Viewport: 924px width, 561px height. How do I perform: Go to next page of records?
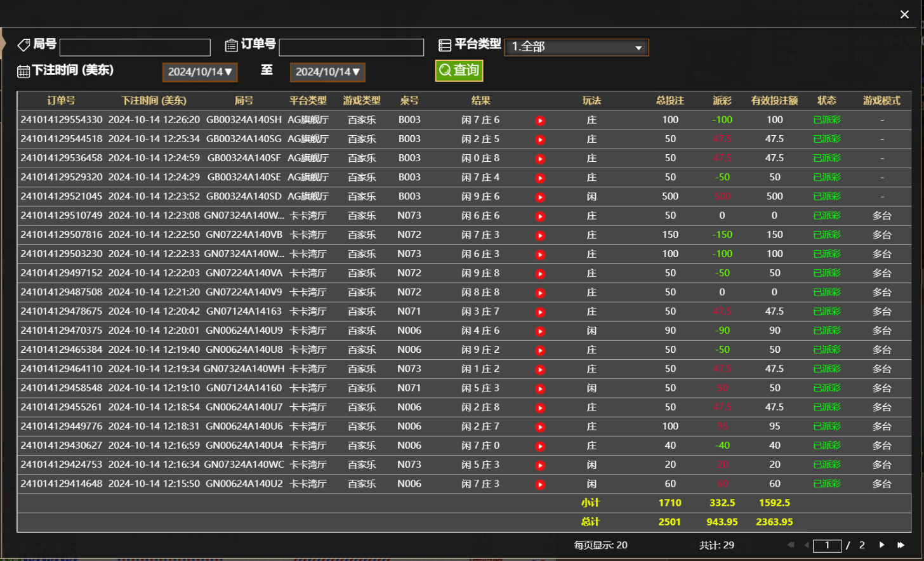[x=881, y=545]
